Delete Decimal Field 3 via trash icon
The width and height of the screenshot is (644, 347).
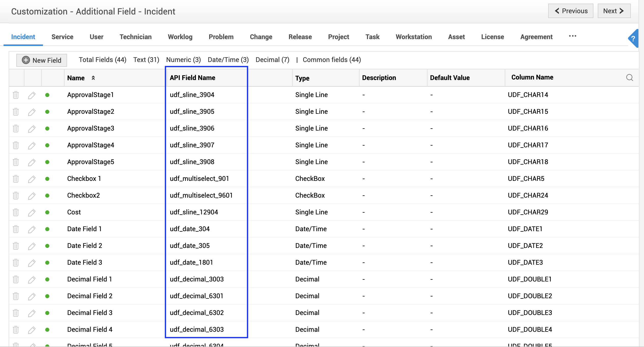coord(16,313)
